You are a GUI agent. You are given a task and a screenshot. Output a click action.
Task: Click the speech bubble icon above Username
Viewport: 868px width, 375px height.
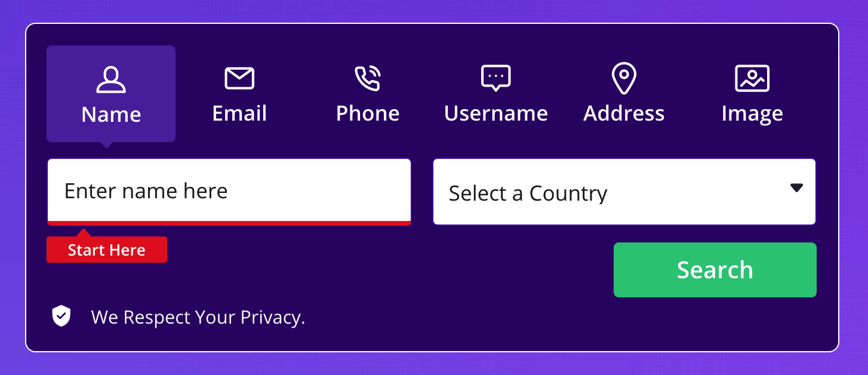pyautogui.click(x=496, y=78)
